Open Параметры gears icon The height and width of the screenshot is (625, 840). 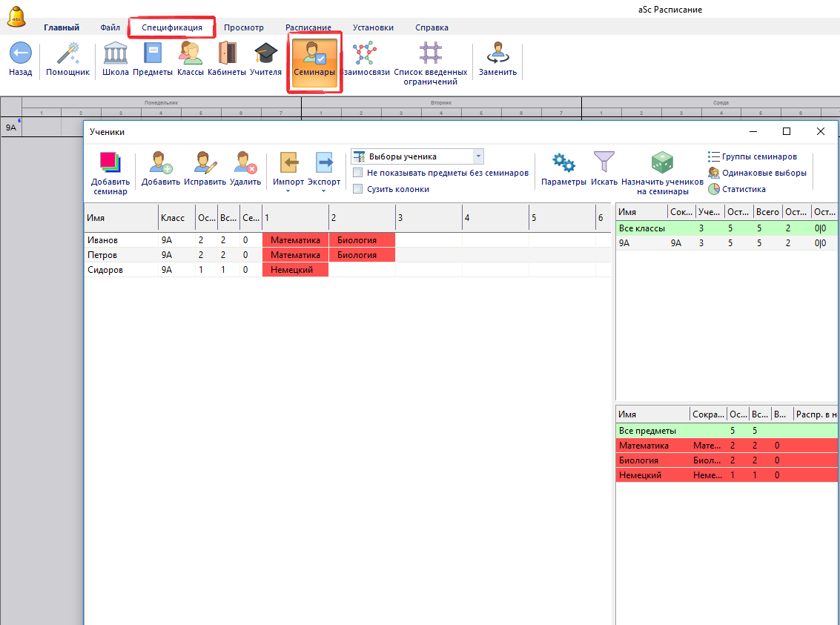pyautogui.click(x=563, y=164)
